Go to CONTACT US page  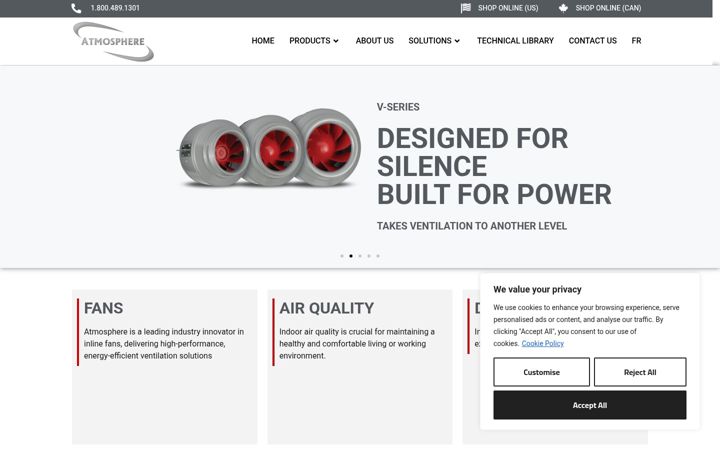[x=592, y=40]
